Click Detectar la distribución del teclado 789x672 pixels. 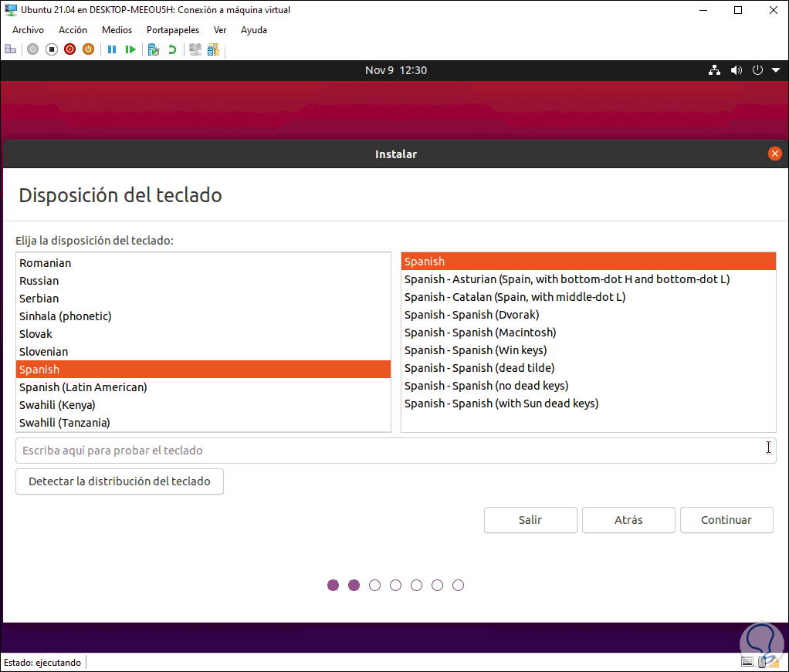pyautogui.click(x=120, y=481)
